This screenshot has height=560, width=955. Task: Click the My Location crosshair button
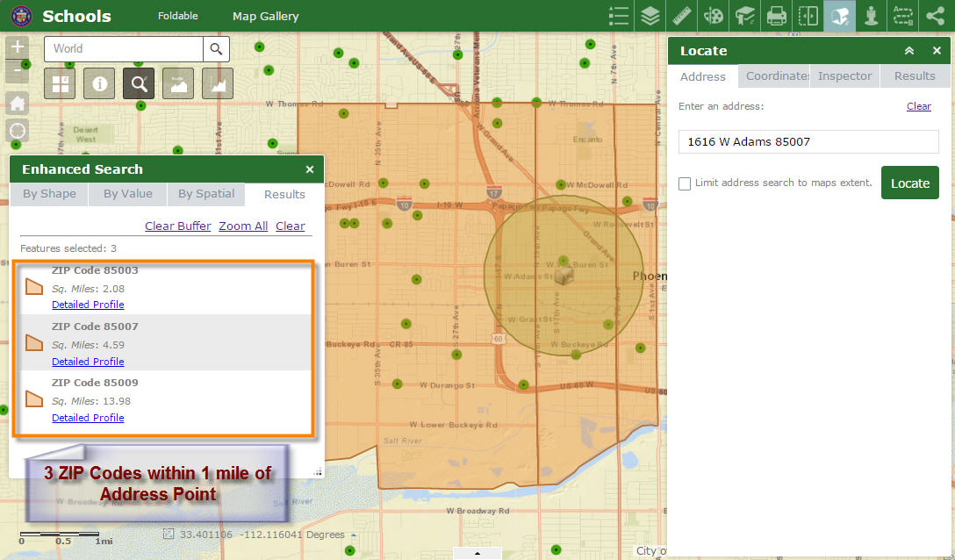(18, 131)
